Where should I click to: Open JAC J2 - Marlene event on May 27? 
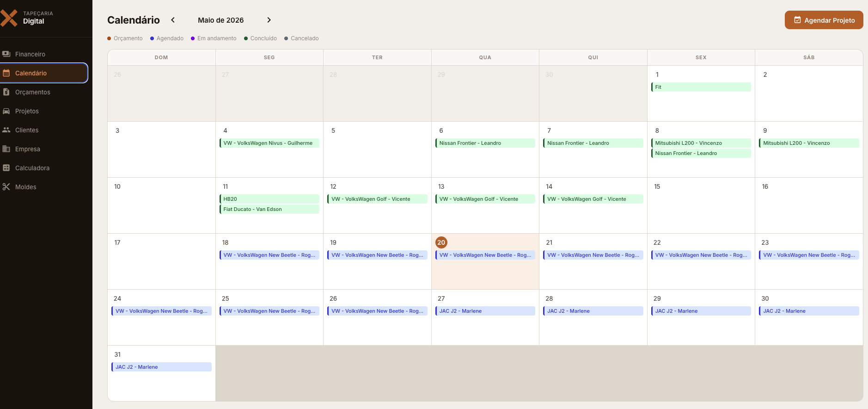pos(485,311)
